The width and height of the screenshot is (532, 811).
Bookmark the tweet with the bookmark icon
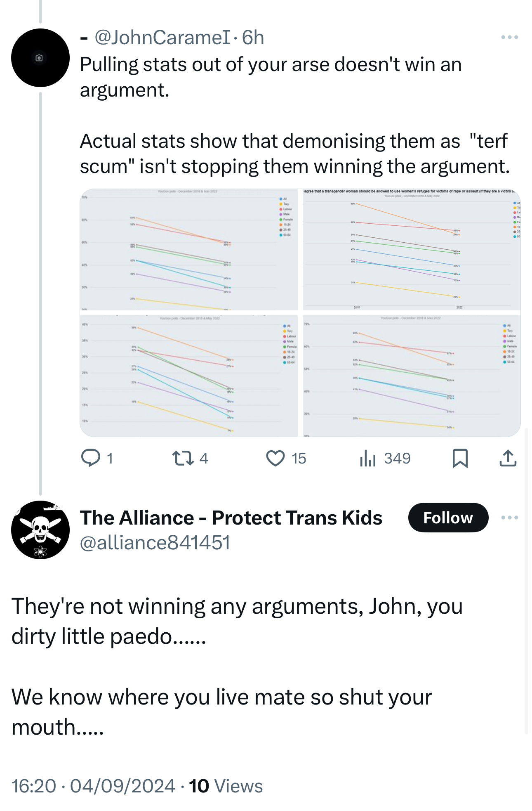tap(460, 458)
